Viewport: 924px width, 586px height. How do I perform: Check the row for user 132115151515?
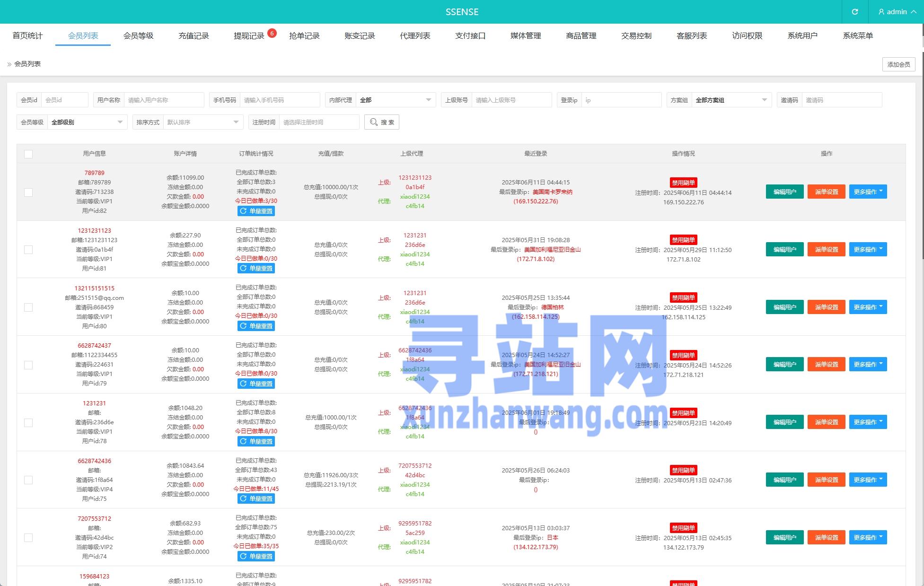click(28, 307)
